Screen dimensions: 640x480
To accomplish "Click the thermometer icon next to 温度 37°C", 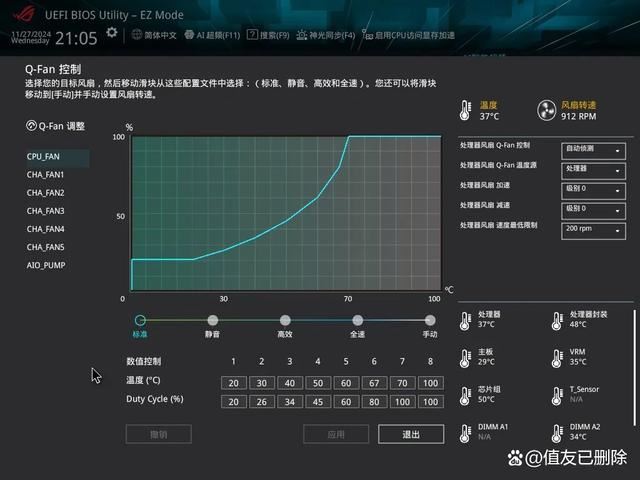I will [x=465, y=110].
